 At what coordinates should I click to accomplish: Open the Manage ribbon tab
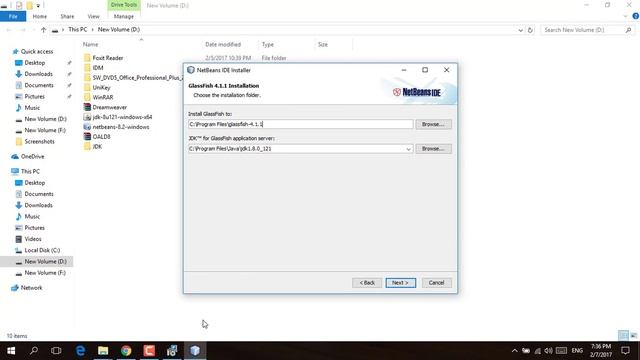(124, 16)
